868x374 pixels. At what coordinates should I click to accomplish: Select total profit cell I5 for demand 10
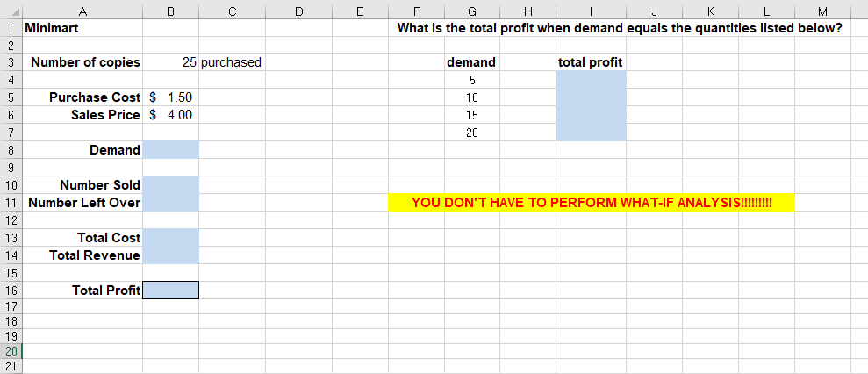point(592,97)
